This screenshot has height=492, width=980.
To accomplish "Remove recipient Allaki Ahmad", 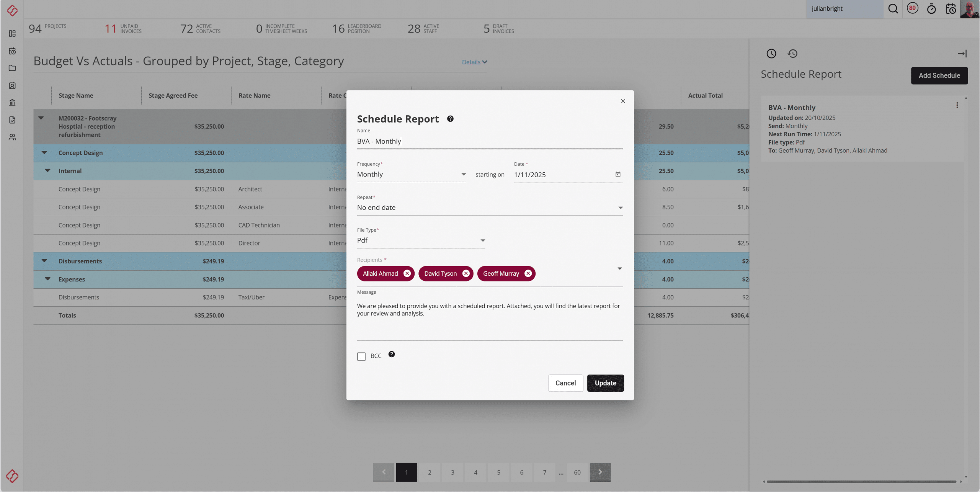I will pyautogui.click(x=407, y=273).
